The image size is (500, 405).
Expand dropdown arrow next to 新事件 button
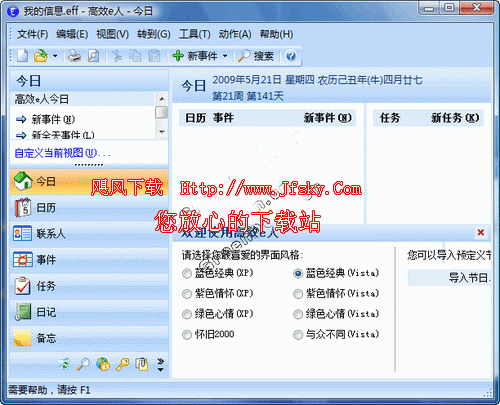click(225, 56)
